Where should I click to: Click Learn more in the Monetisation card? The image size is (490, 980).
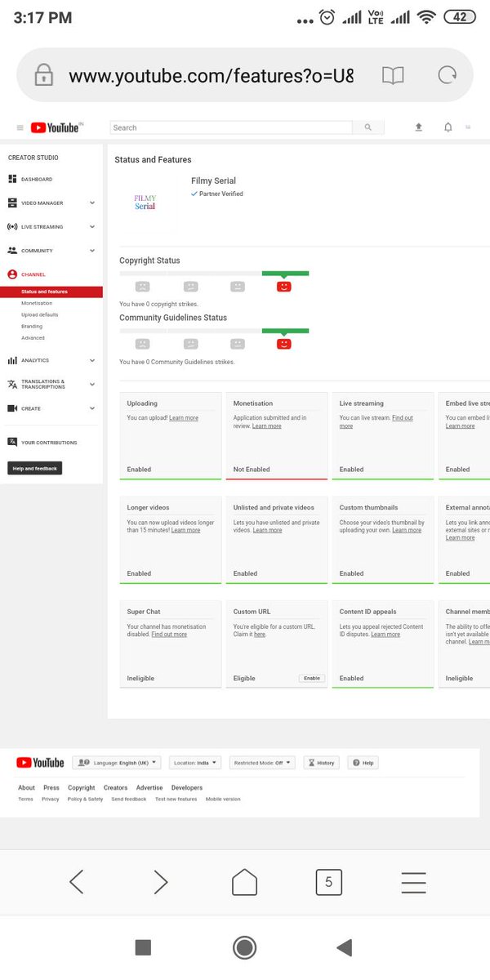tap(267, 426)
